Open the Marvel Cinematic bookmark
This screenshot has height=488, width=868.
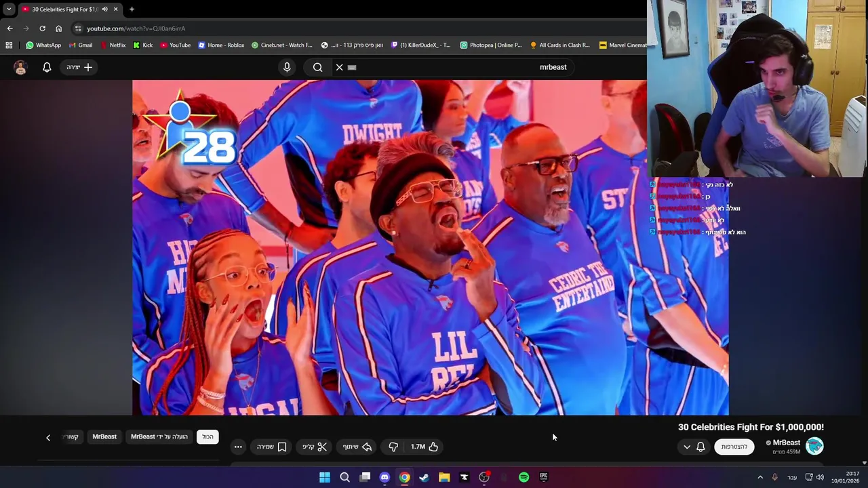pyautogui.click(x=623, y=45)
